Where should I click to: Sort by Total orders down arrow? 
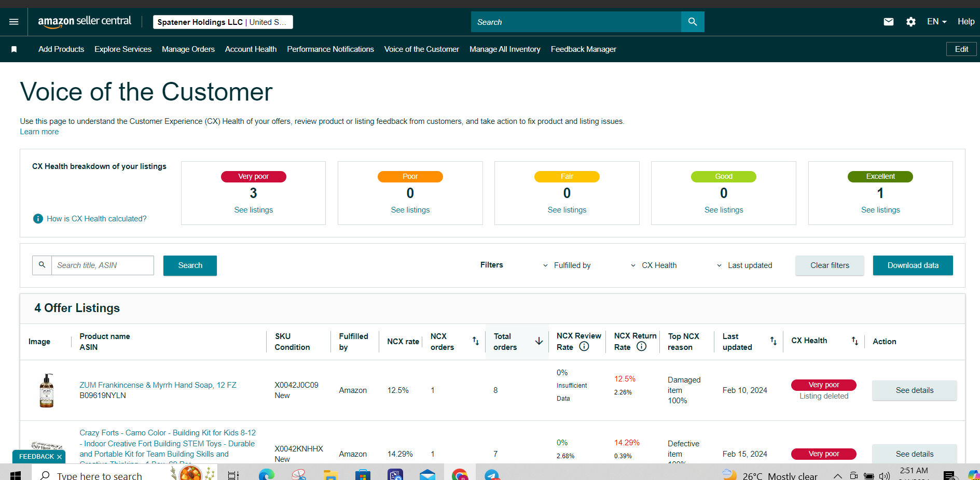click(x=539, y=341)
